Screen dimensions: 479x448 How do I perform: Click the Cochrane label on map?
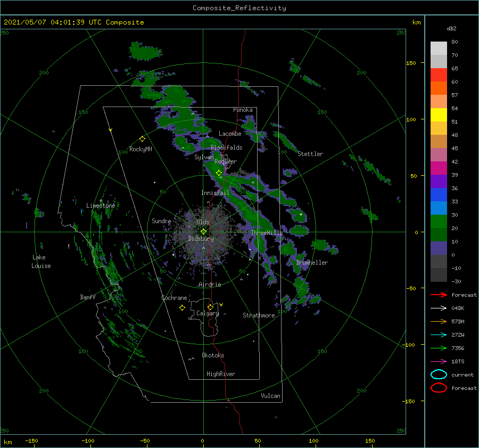click(x=174, y=298)
